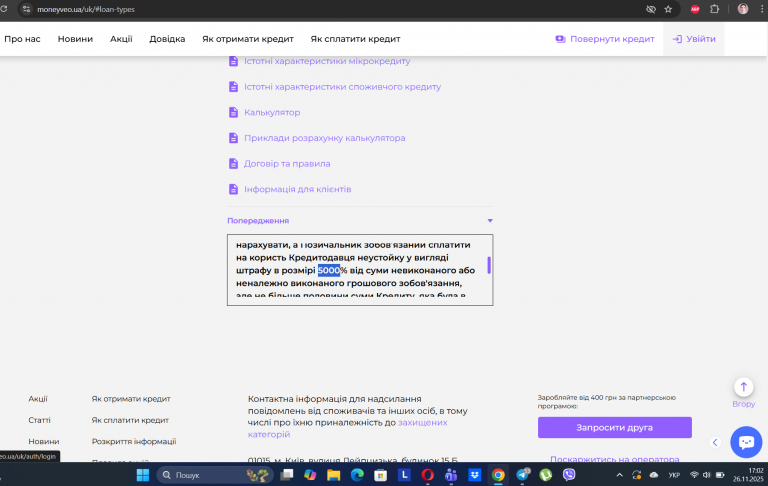Click the Увійти login button
Image resolution: width=768 pixels, height=486 pixels.
694,39
